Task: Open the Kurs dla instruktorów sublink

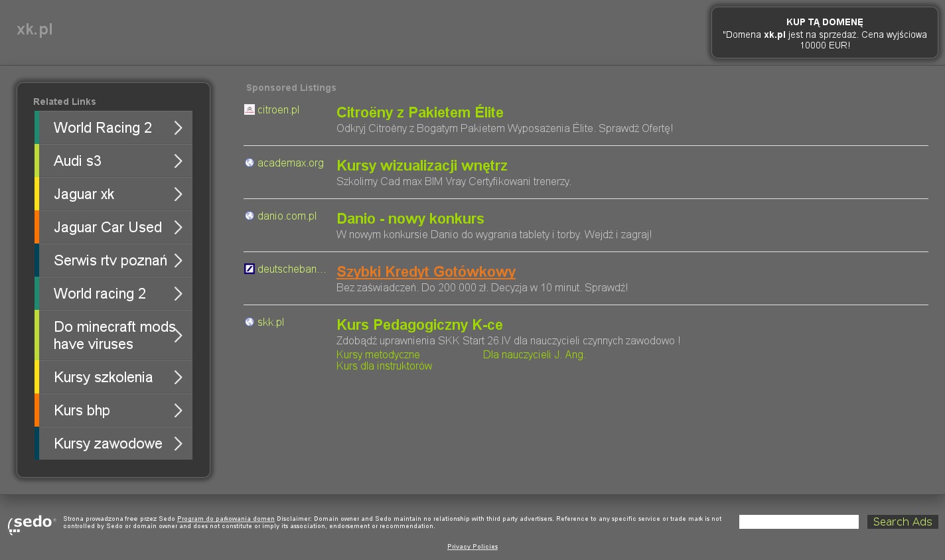Action: (384, 366)
